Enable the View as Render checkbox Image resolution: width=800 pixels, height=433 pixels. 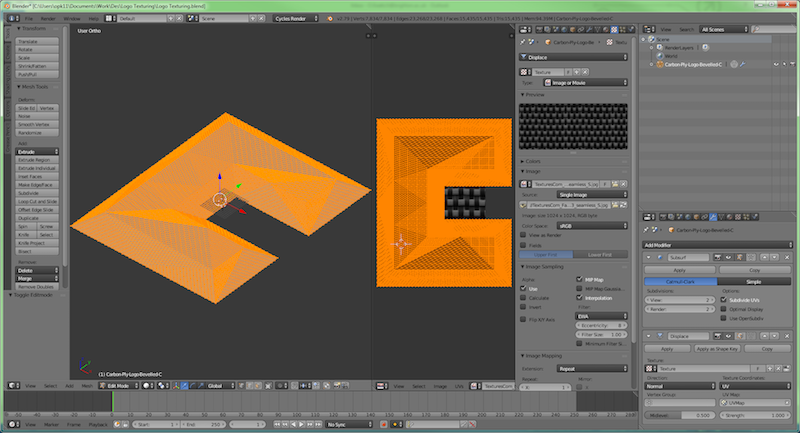tap(523, 235)
